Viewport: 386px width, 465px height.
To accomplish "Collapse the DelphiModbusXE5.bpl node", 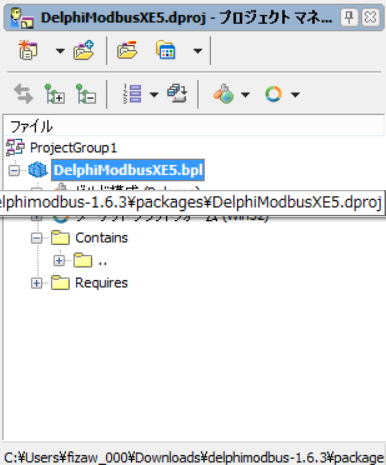I will [14, 171].
